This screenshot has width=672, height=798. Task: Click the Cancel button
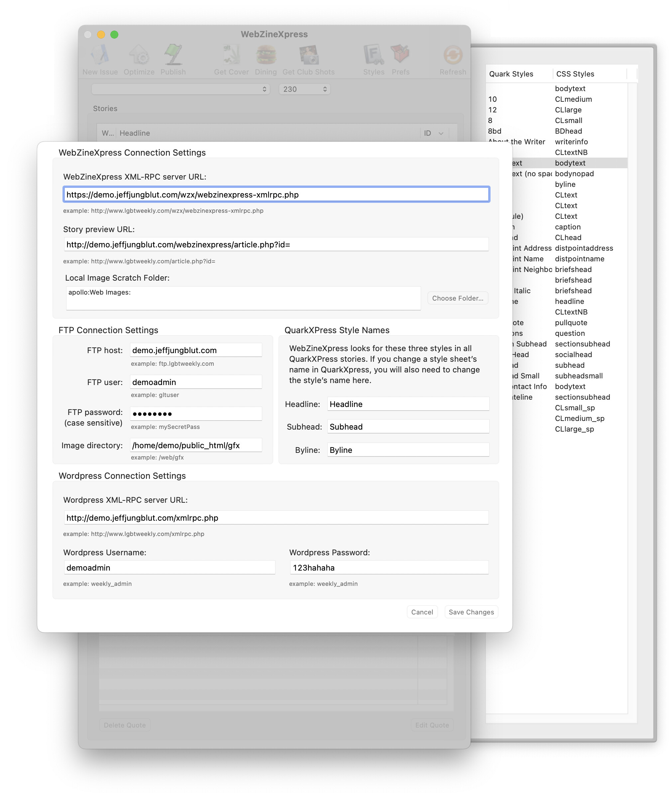click(422, 612)
